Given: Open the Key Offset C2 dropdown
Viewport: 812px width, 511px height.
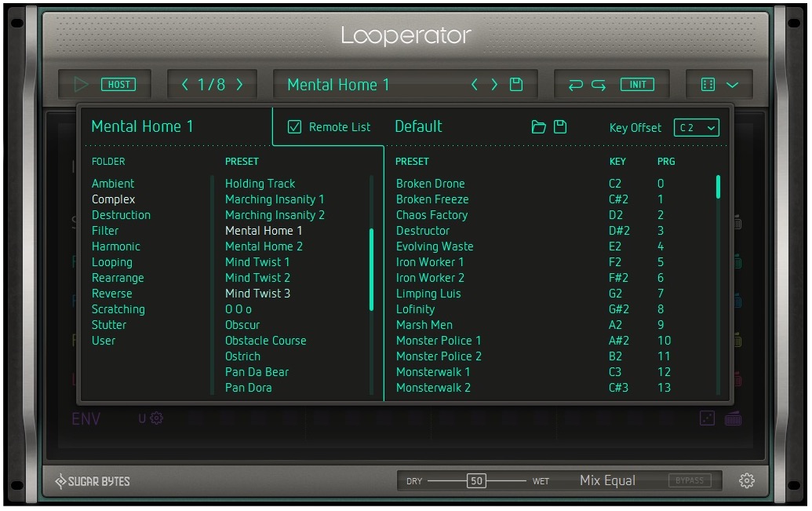Looking at the screenshot, I should 697,127.
